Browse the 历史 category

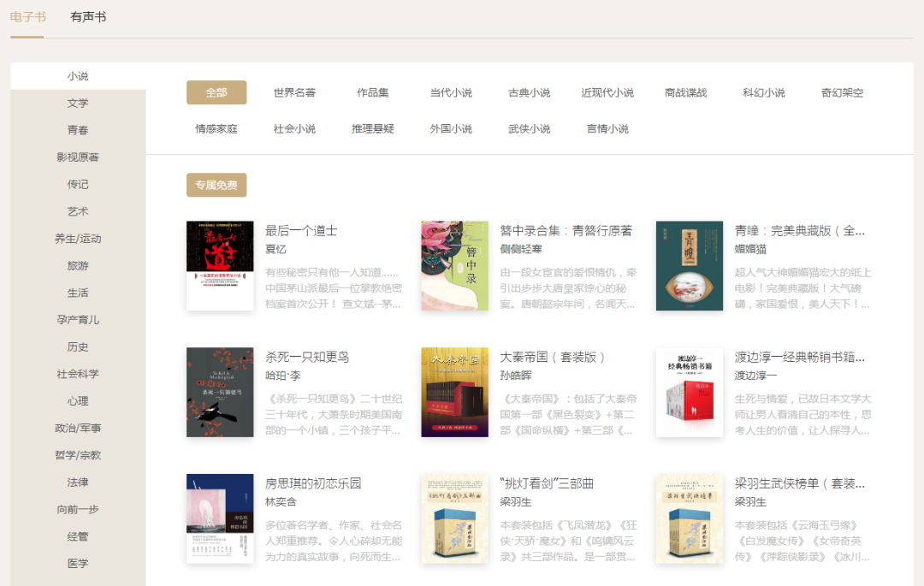[x=77, y=346]
